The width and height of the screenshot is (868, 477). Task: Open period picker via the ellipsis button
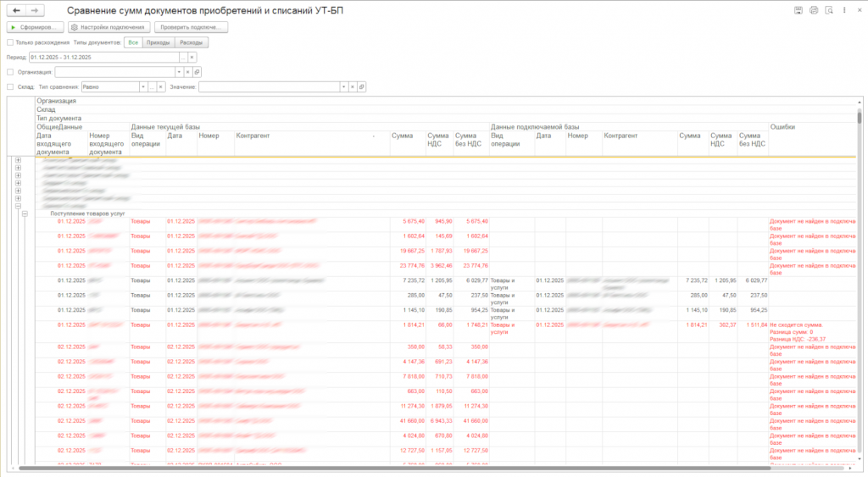click(183, 57)
